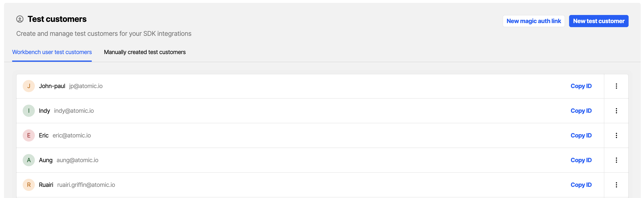Copy ID for John-paul
This screenshot has width=644, height=198.
(x=581, y=86)
